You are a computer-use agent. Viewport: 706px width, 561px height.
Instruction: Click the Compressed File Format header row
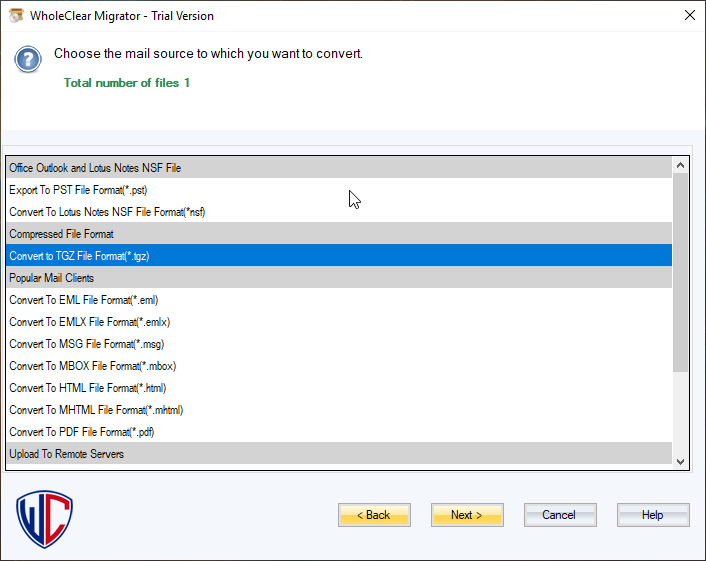(339, 234)
